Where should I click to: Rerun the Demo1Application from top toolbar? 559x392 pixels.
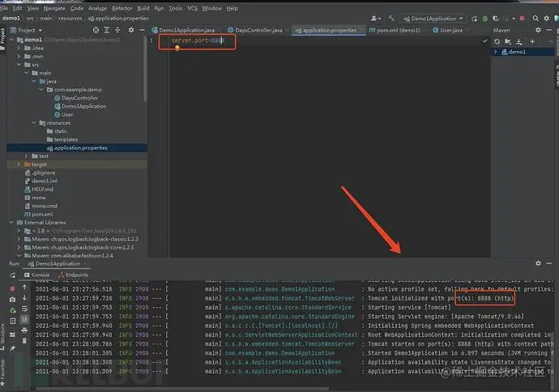pyautogui.click(x=474, y=19)
